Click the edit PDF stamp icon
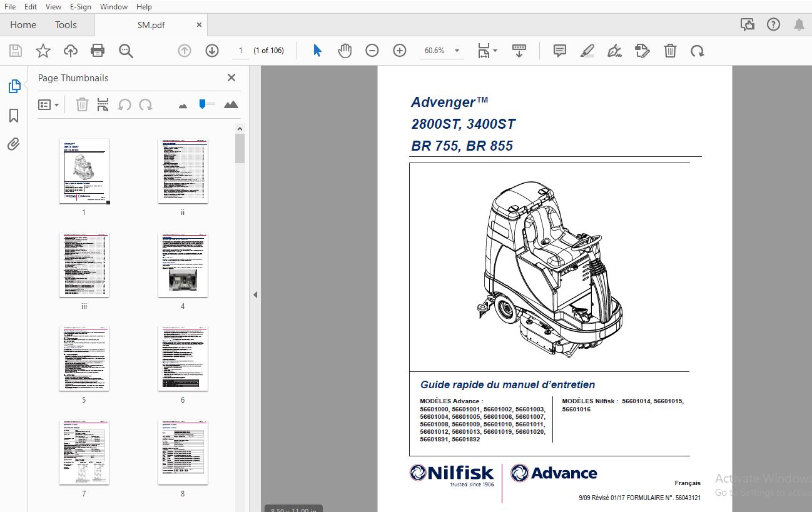Image resolution: width=812 pixels, height=512 pixels. coord(642,51)
